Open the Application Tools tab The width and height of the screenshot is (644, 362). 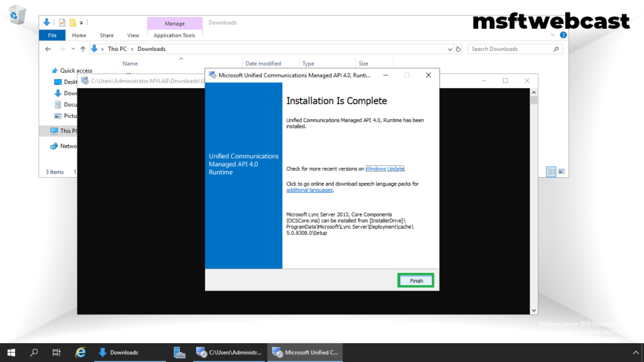tap(174, 35)
